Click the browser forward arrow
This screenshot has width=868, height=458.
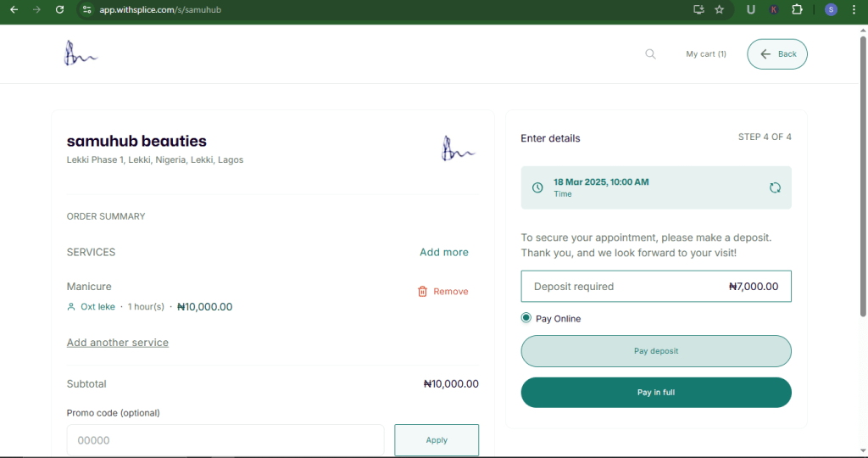[x=36, y=9]
